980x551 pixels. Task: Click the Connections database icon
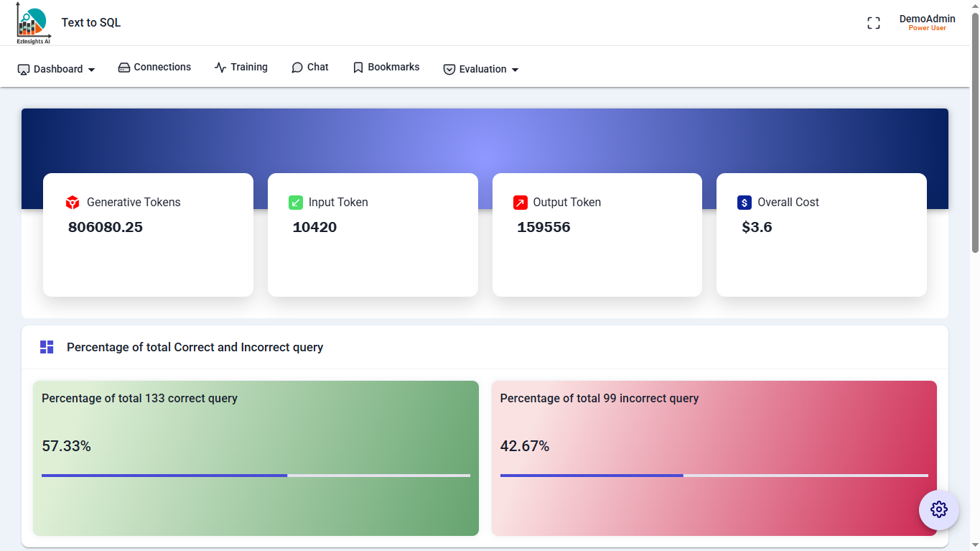[124, 68]
